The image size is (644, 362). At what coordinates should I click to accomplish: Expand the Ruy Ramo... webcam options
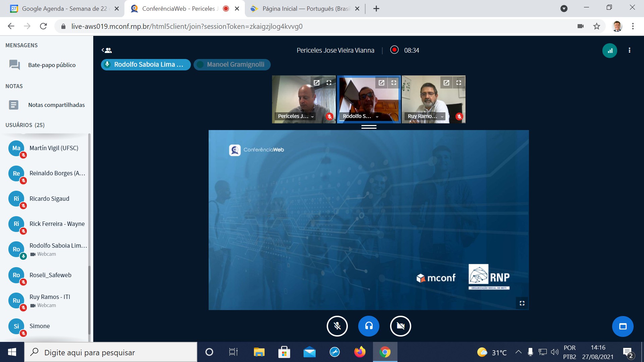442,117
